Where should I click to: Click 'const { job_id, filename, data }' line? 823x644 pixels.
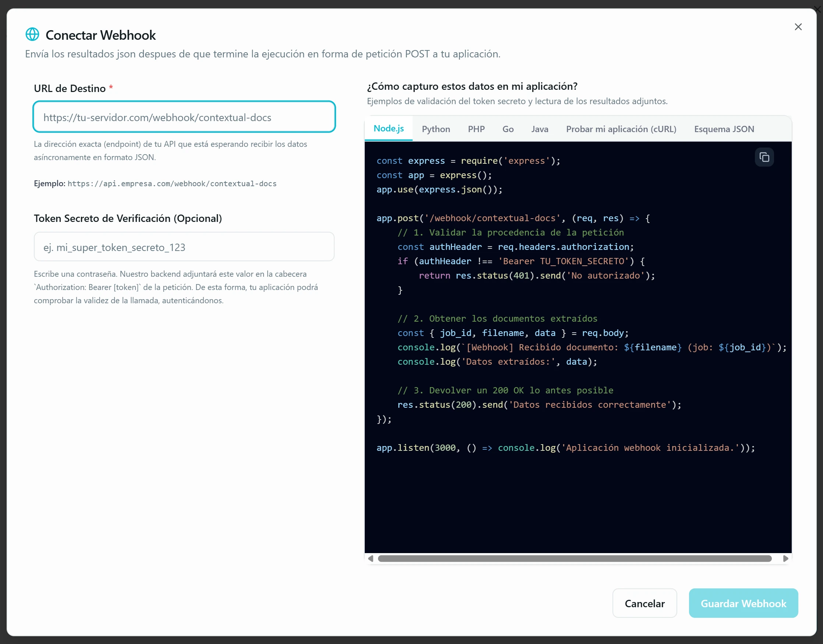click(x=513, y=333)
